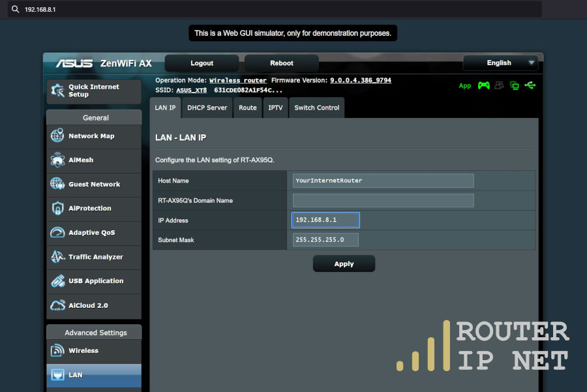The image size is (587, 392).
Task: Click the Subnet Mask input field
Action: [325, 240]
